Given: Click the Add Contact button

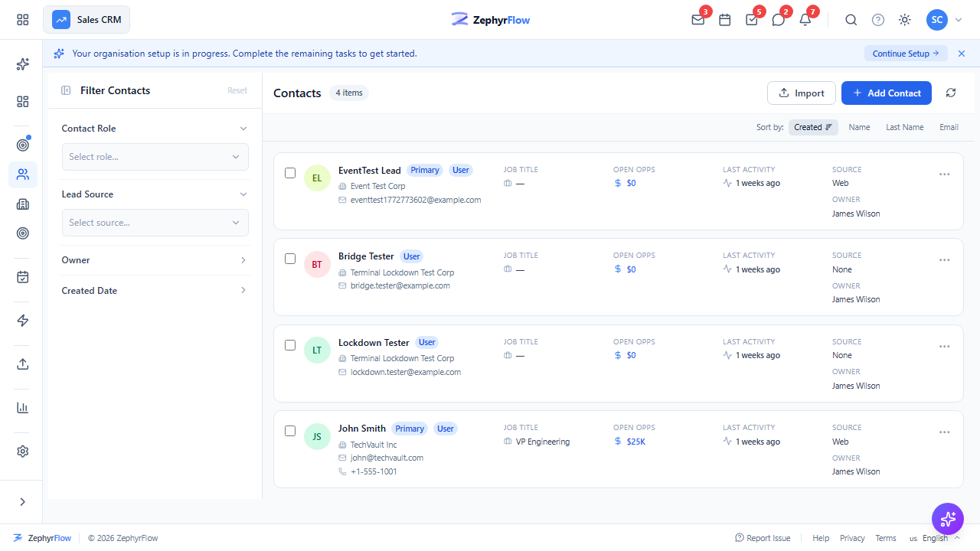Looking at the screenshot, I should click(887, 93).
